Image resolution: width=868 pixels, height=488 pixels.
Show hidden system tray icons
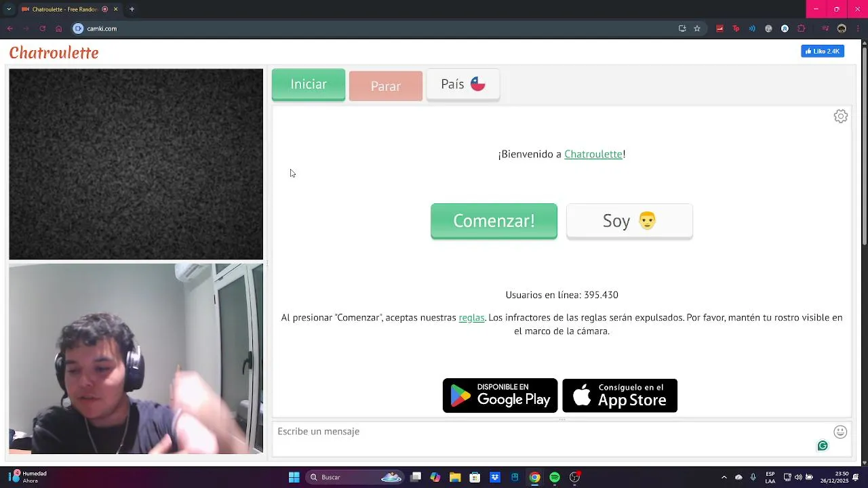click(x=724, y=477)
